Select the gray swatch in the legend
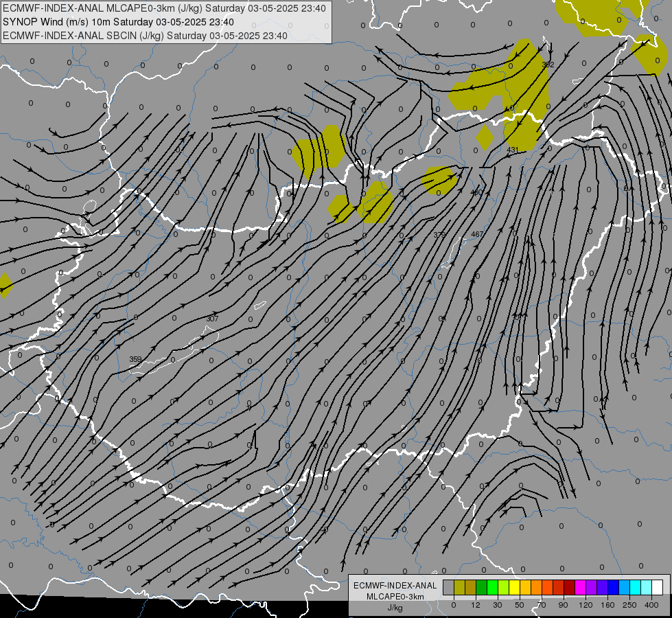Viewport: 672px width, 618px height. 449,587
